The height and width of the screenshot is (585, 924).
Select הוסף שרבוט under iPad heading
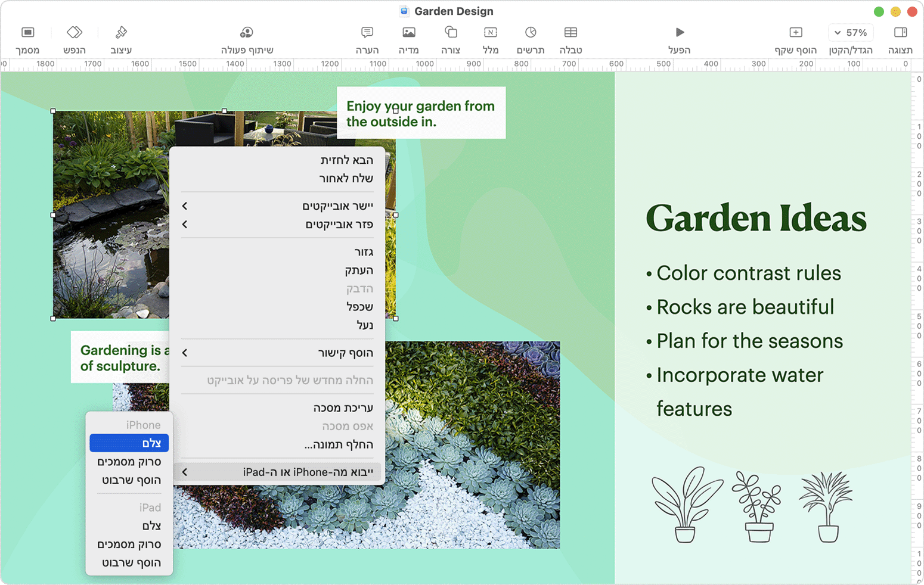click(x=129, y=562)
